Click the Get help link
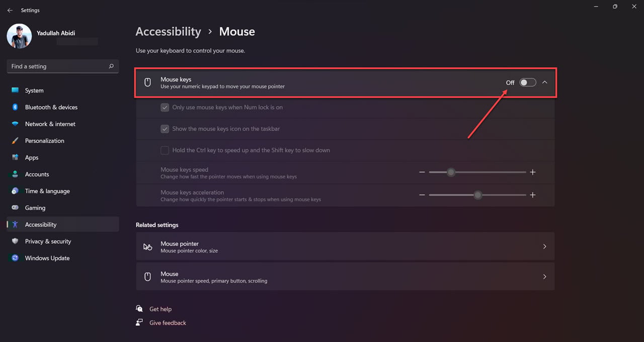 pyautogui.click(x=160, y=309)
